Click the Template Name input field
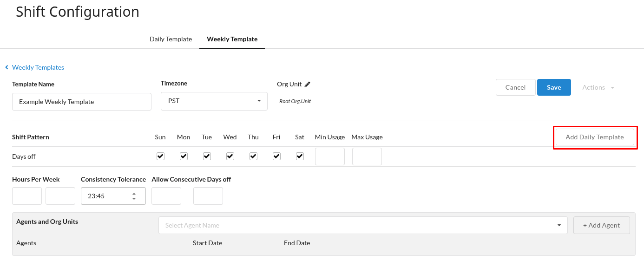 pyautogui.click(x=81, y=102)
